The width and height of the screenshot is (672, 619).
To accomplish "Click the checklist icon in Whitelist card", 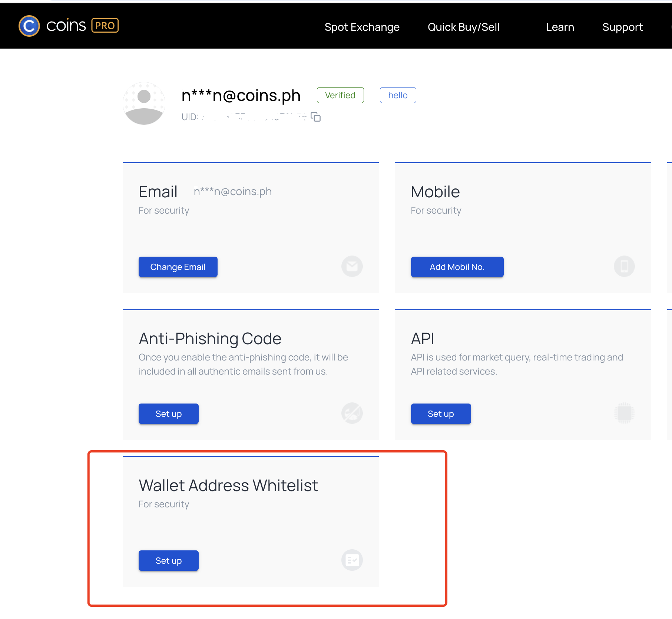I will pyautogui.click(x=352, y=560).
